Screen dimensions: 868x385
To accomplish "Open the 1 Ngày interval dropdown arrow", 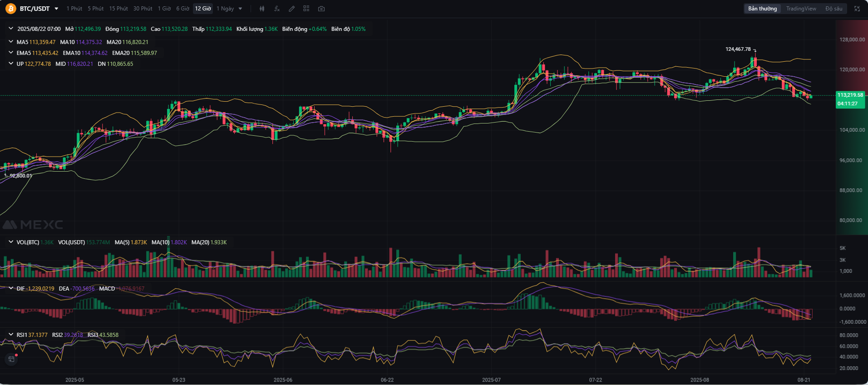I will pyautogui.click(x=240, y=9).
